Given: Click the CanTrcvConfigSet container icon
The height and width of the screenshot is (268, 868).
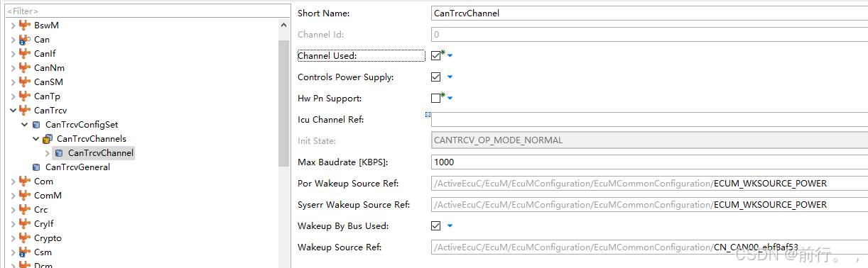Looking at the screenshot, I should pyautogui.click(x=36, y=125).
